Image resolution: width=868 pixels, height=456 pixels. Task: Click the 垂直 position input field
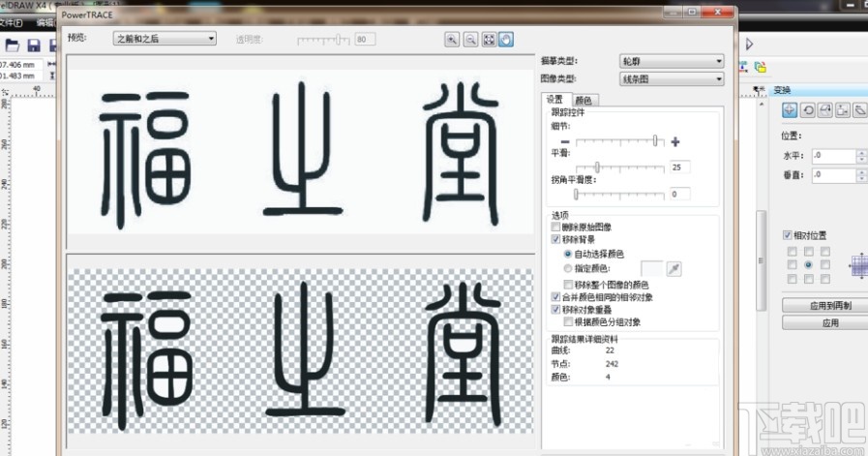coord(834,175)
